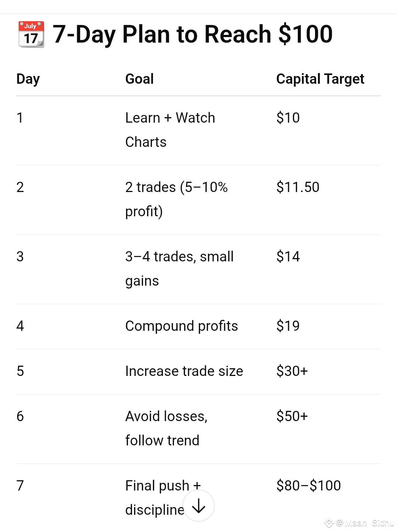Tap the 7-Day Plan to Reach $100 title
Image resolution: width=397 pixels, height=532 pixels.
[x=193, y=34]
